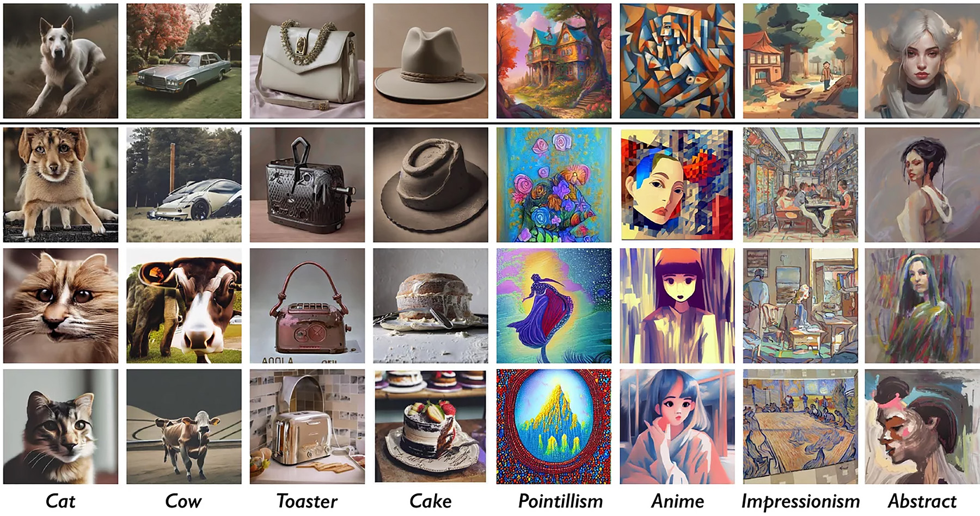Select the vintage blue car image
Image resolution: width=980 pixels, height=516 pixels.
(x=184, y=61)
